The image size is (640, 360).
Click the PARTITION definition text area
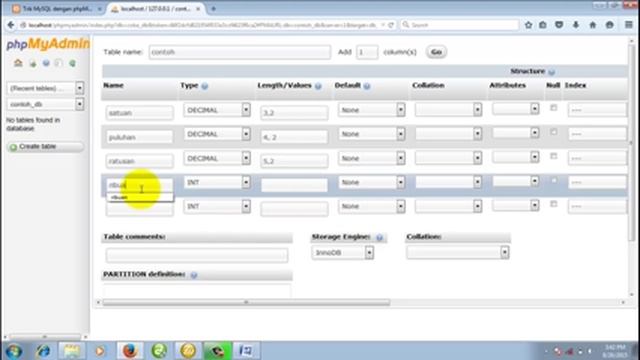[197, 291]
